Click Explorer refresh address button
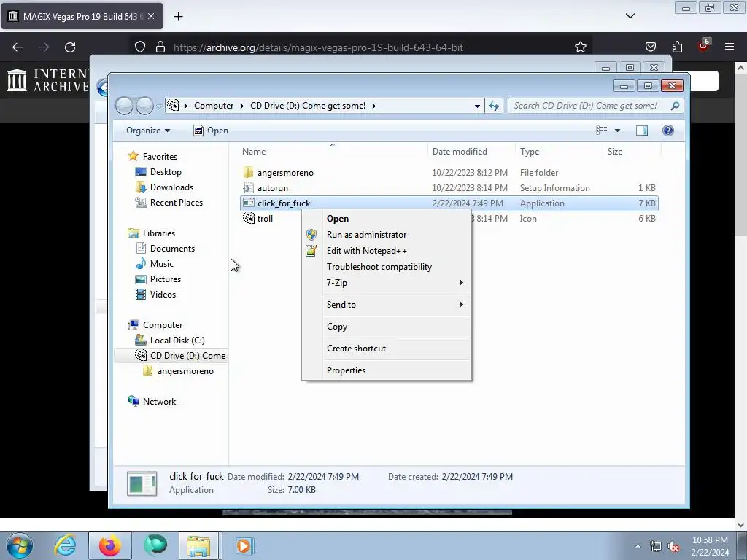This screenshot has height=560, width=747. 494,106
